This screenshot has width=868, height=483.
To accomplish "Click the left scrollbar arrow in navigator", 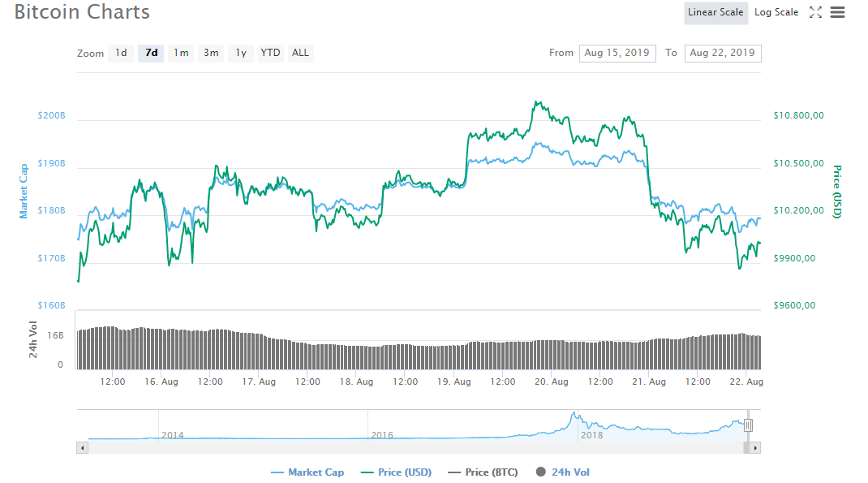I will click(x=83, y=447).
